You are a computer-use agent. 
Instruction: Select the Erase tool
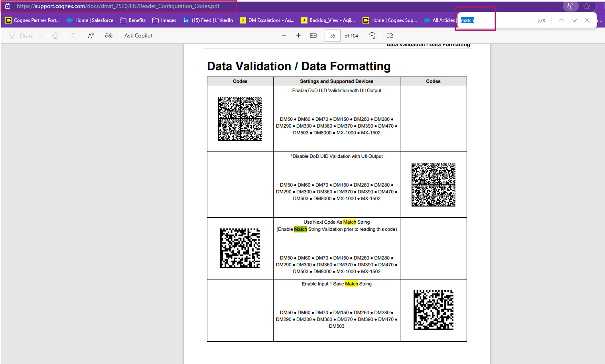tap(55, 35)
